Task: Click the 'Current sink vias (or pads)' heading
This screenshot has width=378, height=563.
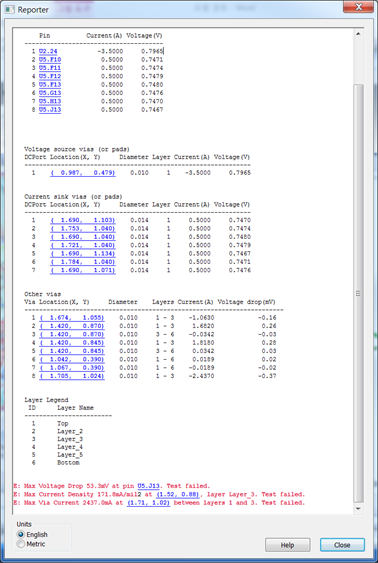Action: point(73,196)
